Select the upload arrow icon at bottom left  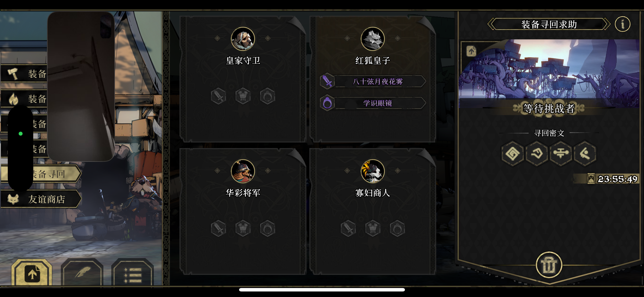point(32,273)
